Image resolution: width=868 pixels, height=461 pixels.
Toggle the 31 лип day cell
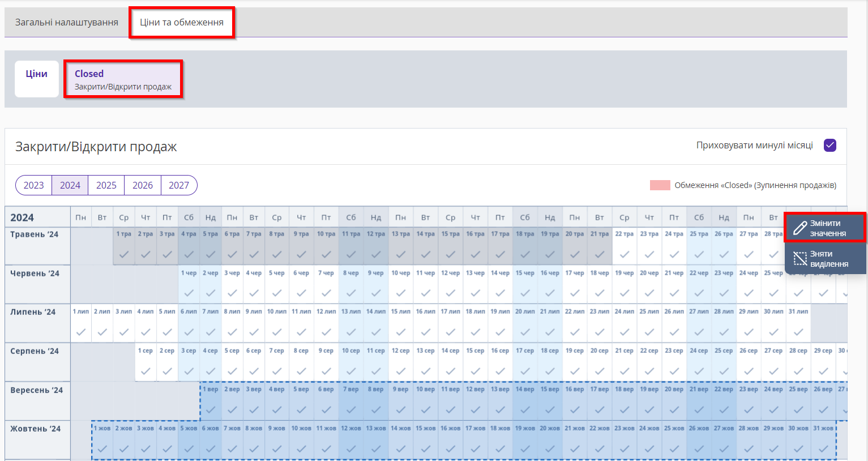click(798, 323)
